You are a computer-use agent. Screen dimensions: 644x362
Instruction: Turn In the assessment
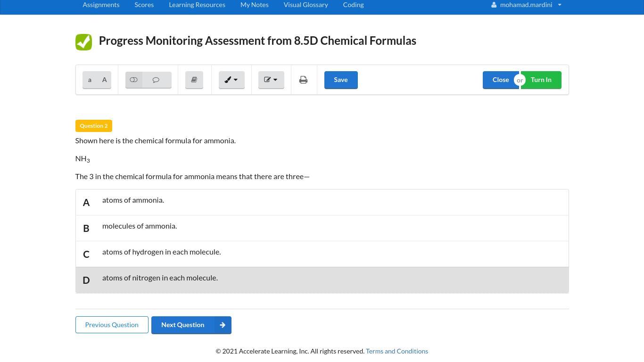pyautogui.click(x=541, y=80)
